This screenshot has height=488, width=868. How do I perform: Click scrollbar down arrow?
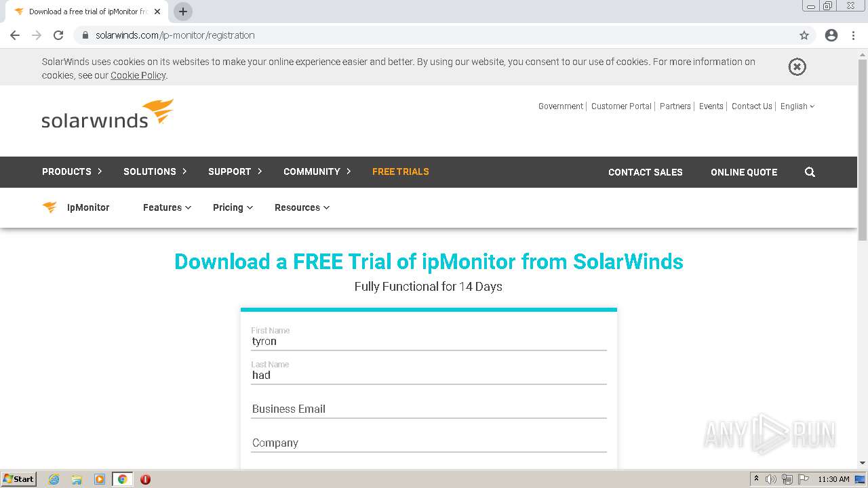tap(863, 463)
